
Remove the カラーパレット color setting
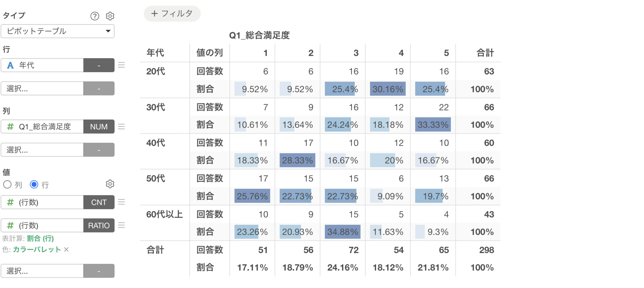[x=66, y=249]
